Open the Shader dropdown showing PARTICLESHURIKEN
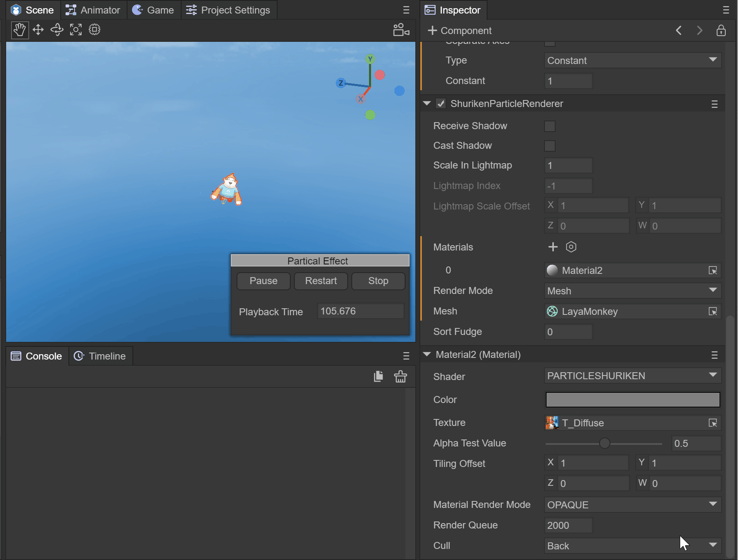The width and height of the screenshot is (738, 560). (x=632, y=376)
